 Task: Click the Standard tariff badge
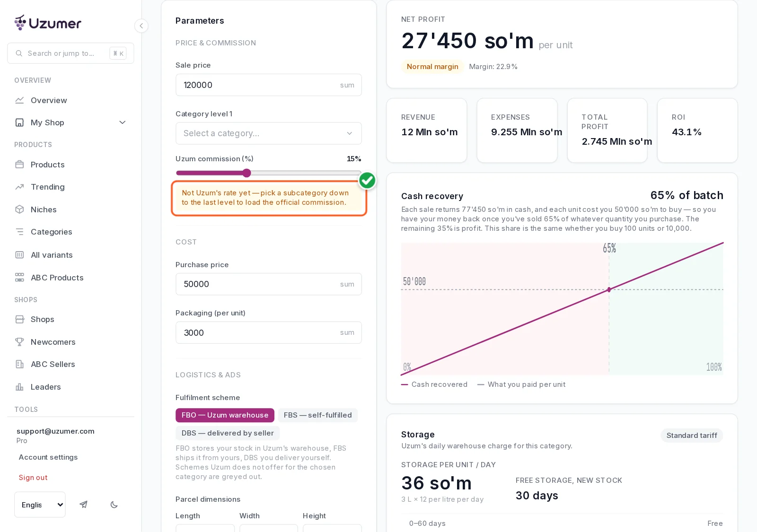(x=692, y=436)
